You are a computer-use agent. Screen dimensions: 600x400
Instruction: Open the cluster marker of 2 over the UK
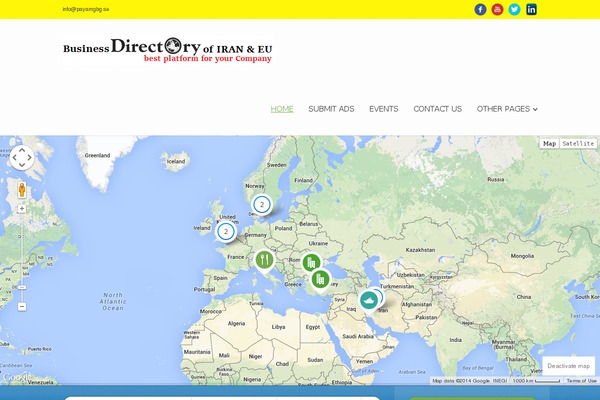[x=226, y=232]
